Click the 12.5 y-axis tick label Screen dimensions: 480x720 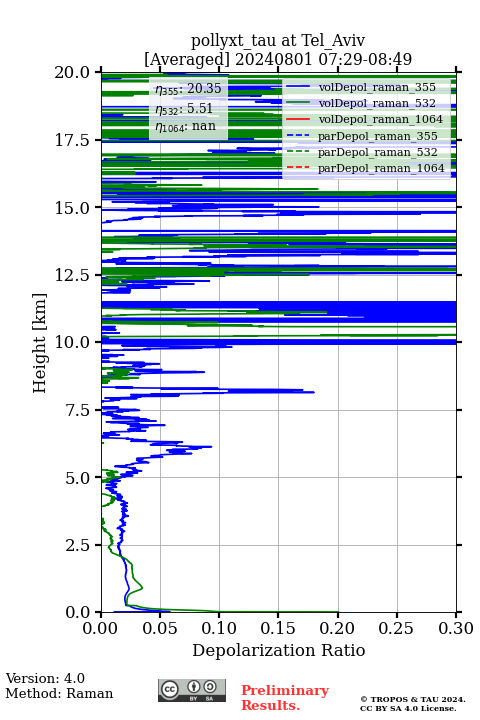[72, 275]
